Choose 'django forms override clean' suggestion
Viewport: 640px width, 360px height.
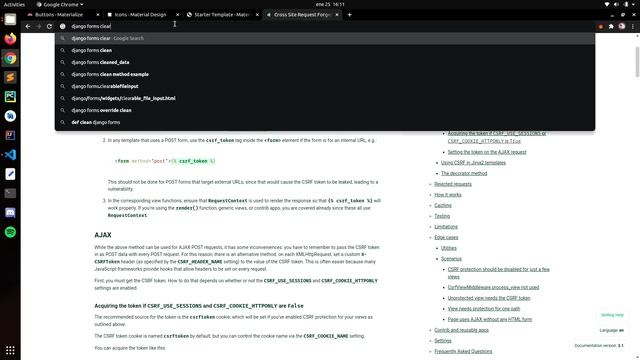click(325, 110)
